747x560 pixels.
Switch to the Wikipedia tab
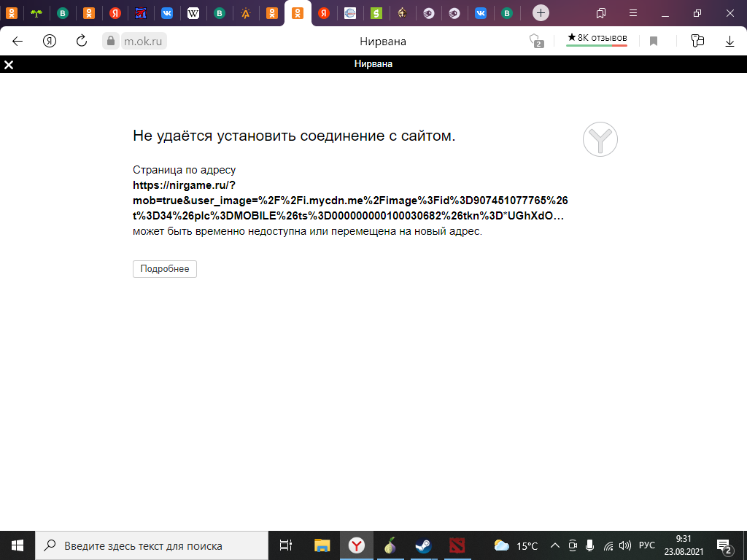coord(193,12)
